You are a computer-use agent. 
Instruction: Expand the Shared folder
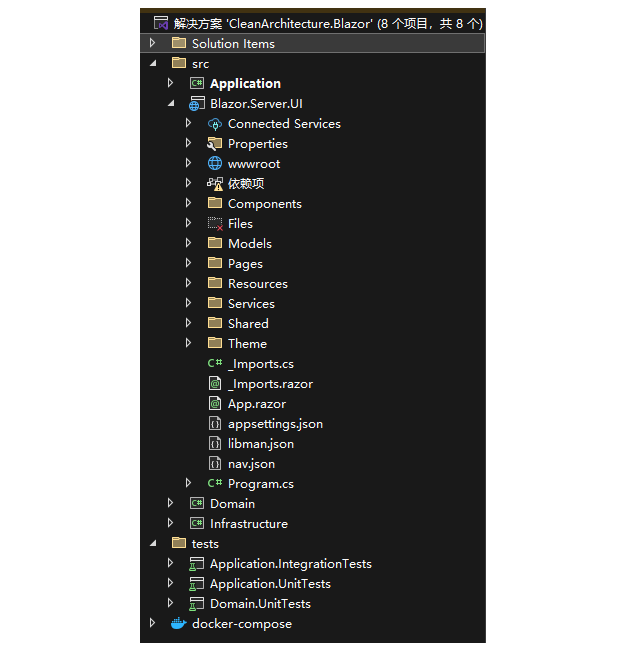pyautogui.click(x=189, y=323)
